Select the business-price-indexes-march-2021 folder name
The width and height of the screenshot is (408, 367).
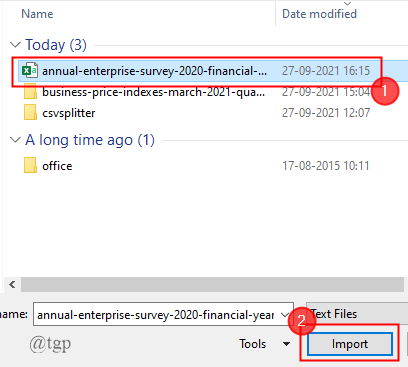[x=154, y=92]
